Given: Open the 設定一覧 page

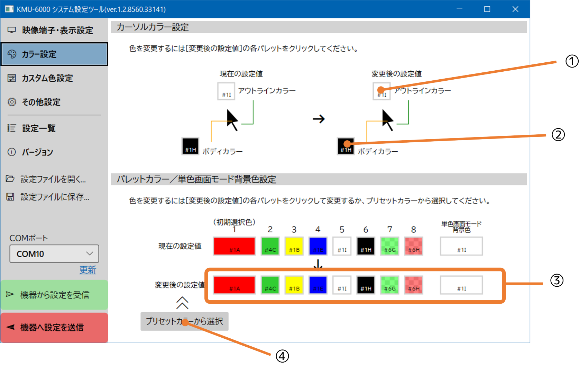Looking at the screenshot, I should click(x=39, y=128).
